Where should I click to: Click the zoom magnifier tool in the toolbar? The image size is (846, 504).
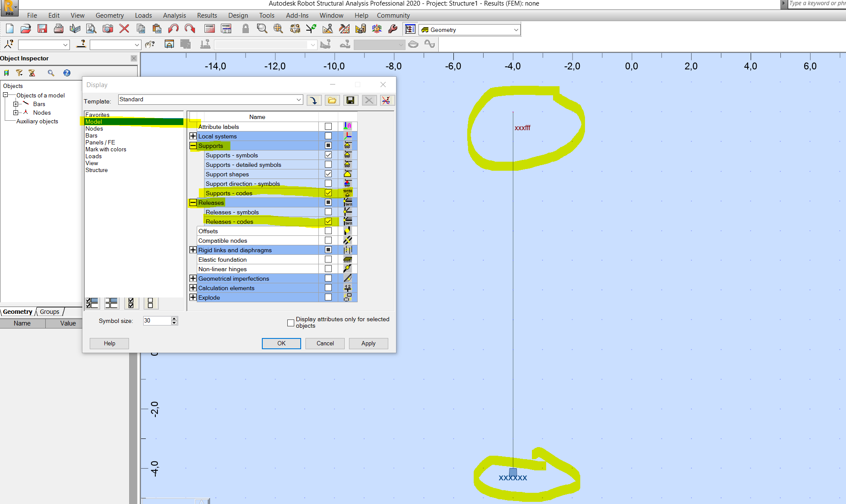(261, 28)
